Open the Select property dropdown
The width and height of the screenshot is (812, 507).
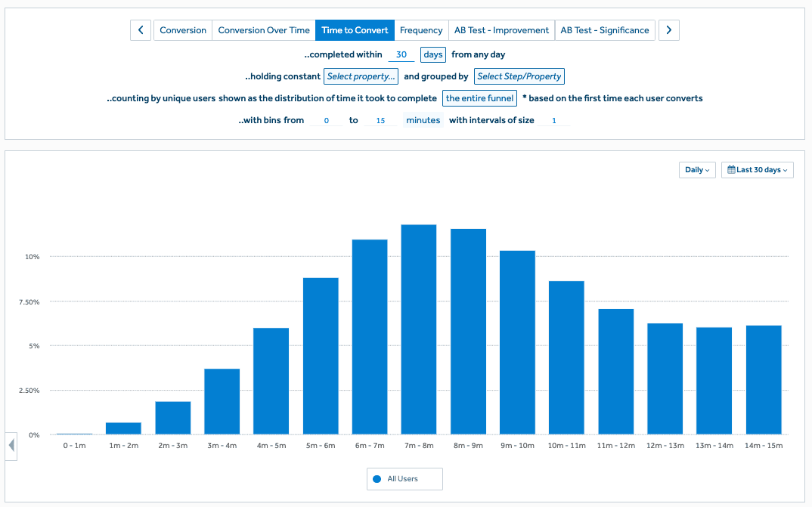[x=361, y=76]
